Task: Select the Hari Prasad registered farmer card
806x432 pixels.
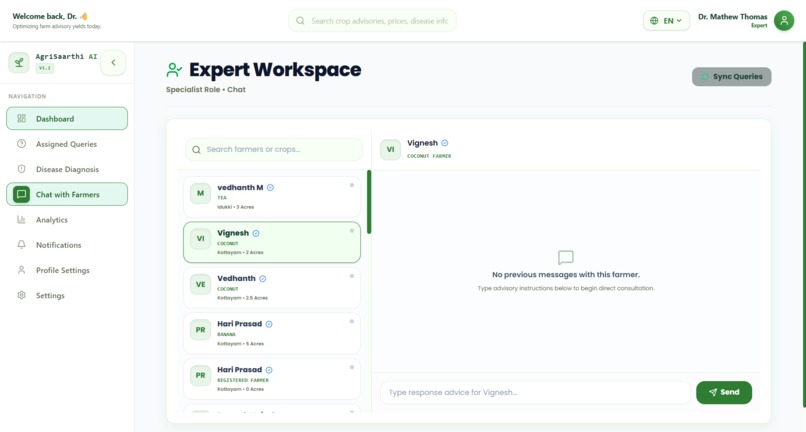Action: point(272,379)
